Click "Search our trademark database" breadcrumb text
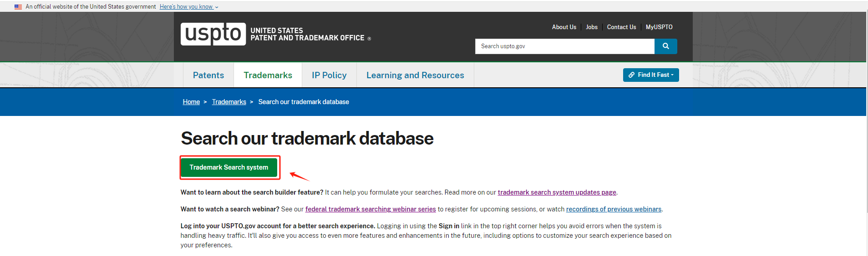This screenshot has height=256, width=868. (x=304, y=102)
